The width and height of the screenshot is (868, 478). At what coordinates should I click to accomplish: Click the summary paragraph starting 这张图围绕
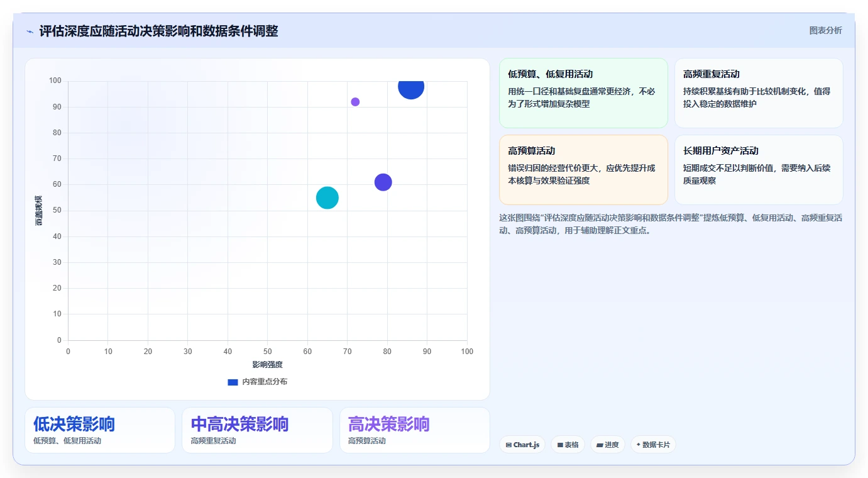(671, 224)
